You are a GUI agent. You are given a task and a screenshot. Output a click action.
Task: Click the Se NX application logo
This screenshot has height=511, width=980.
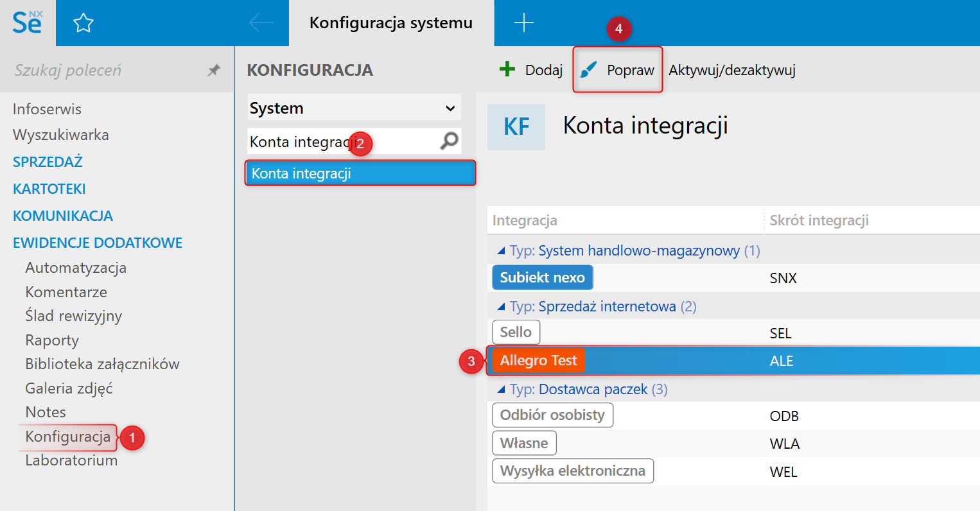point(28,23)
